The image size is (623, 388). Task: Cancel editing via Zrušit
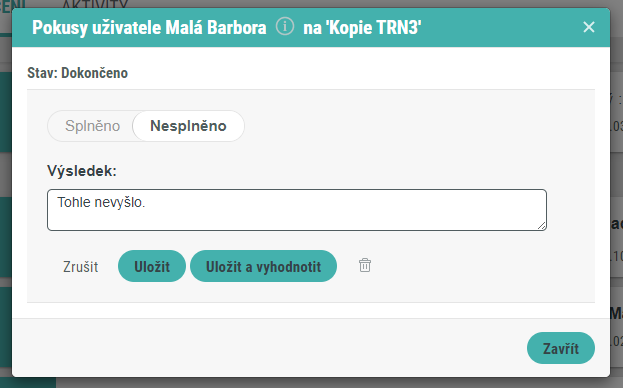80,266
